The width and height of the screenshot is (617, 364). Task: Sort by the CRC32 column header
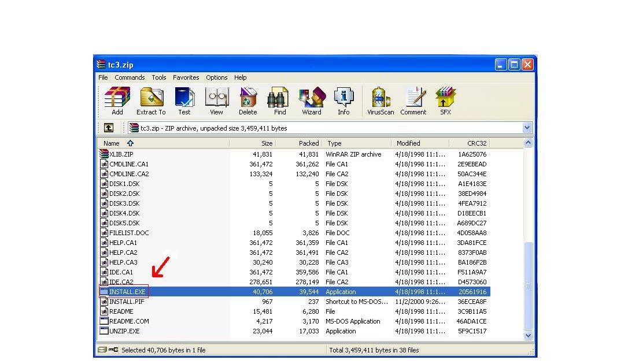click(x=470, y=143)
